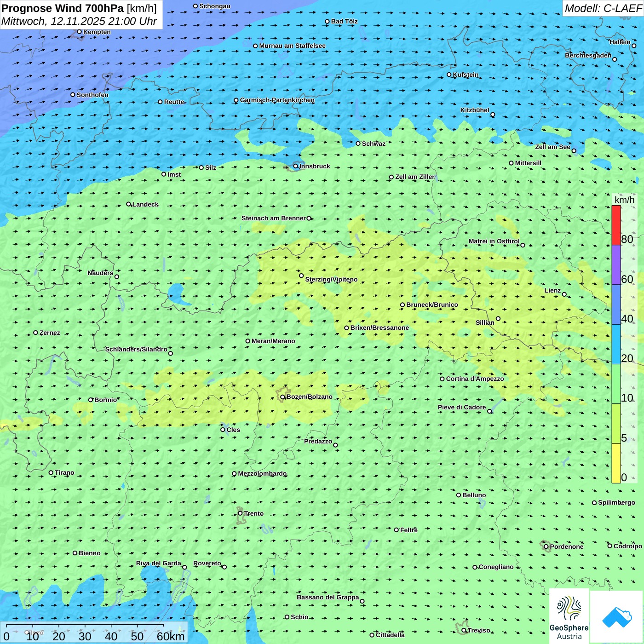Select the Bozen/Bolzano location marker
Screen dimensions: 644x644
pyautogui.click(x=282, y=397)
